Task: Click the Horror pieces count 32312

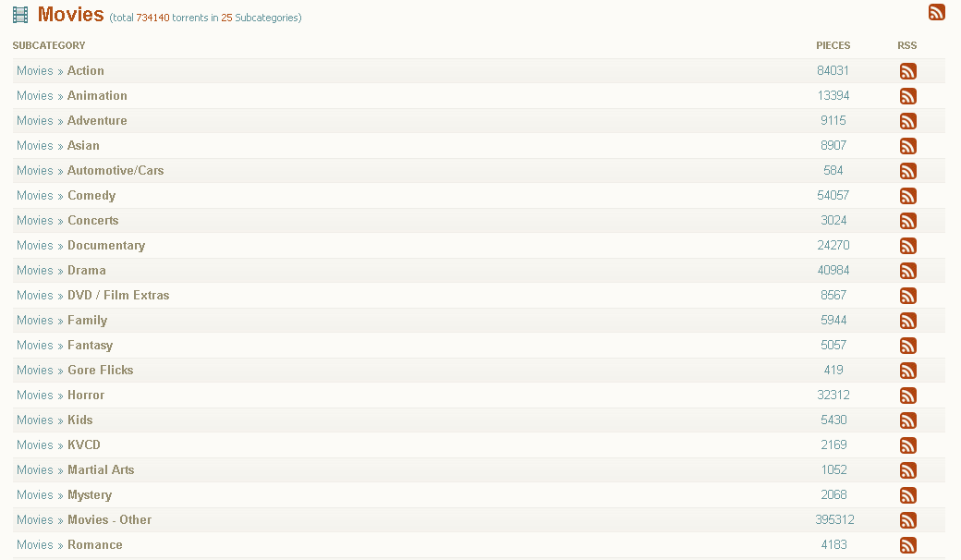Action: 833,396
